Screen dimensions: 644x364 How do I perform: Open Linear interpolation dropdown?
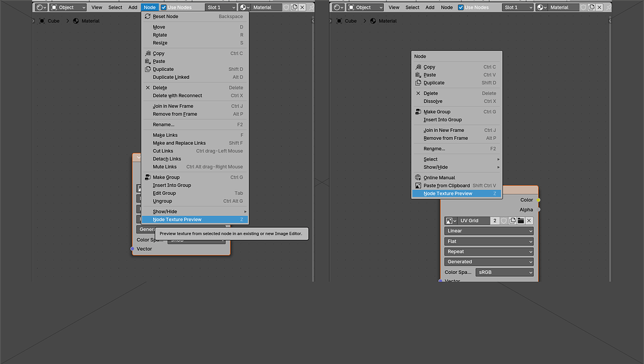[489, 231]
